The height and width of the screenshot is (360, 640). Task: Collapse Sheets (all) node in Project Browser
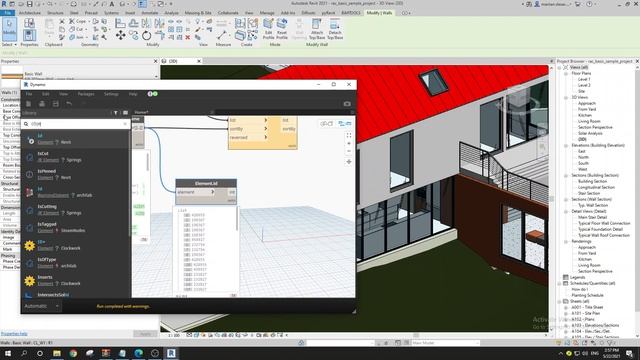pos(560,301)
